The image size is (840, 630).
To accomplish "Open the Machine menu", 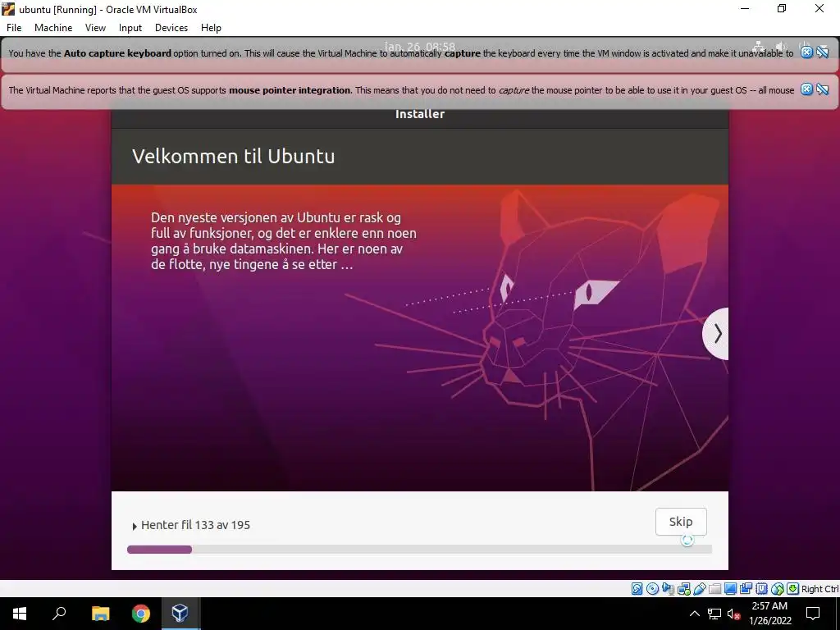I will pyautogui.click(x=53, y=28).
